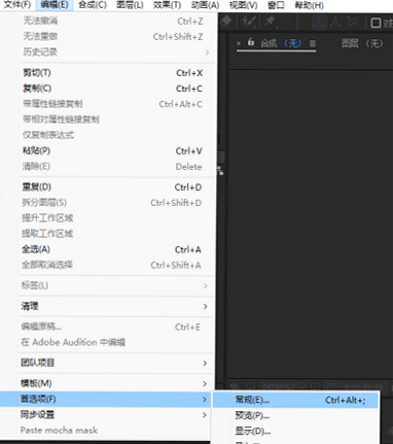Choose the world axis mode icon

pyautogui.click(x=335, y=22)
